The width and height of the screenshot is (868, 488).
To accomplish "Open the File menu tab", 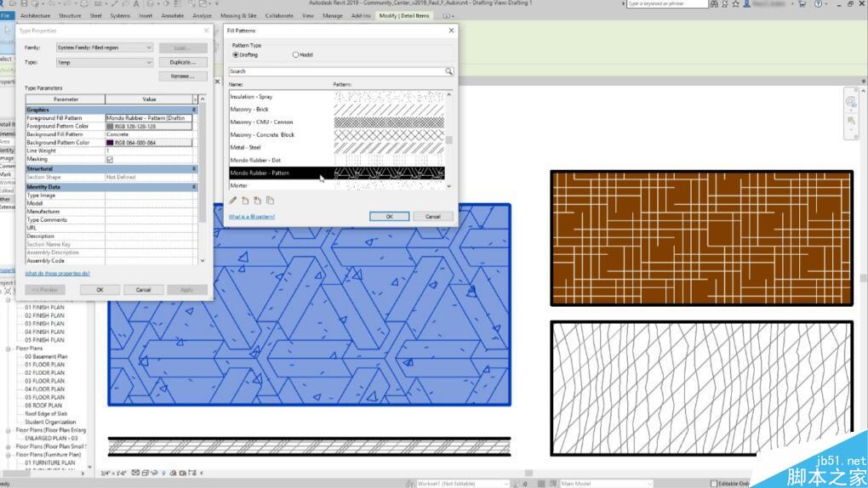I will tap(6, 16).
